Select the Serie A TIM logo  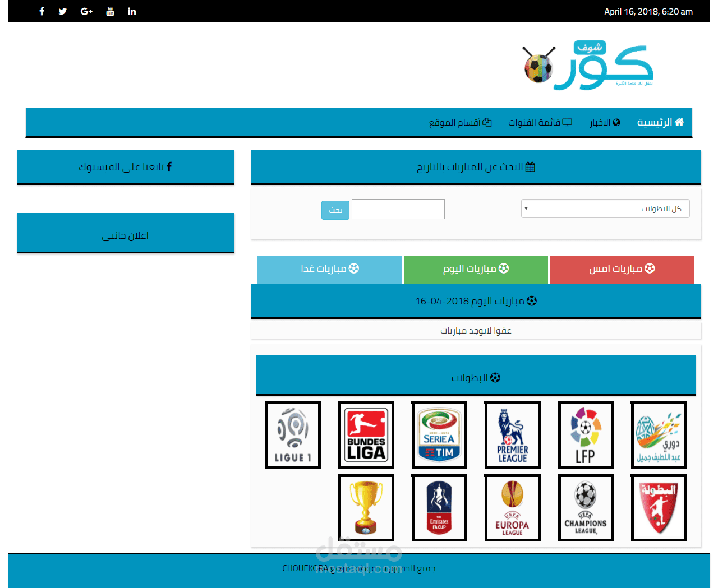coord(439,435)
